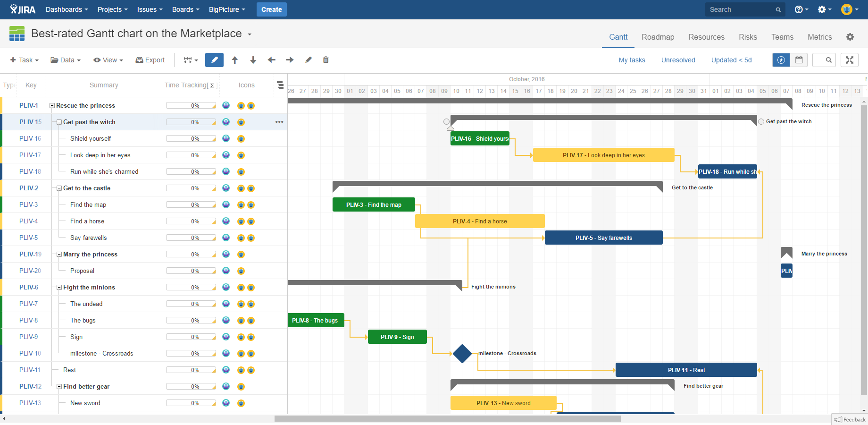Click the Feedback button
Image resolution: width=868 pixels, height=425 pixels.
click(x=850, y=419)
